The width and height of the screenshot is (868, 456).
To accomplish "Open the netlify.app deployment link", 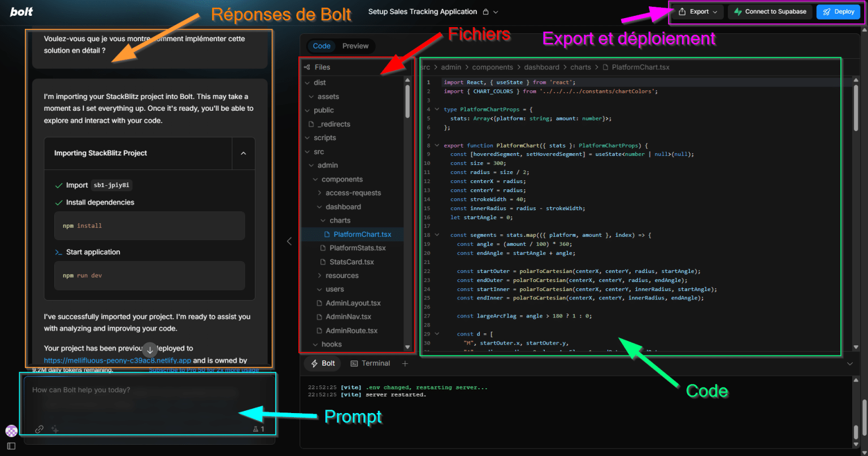I will [118, 360].
